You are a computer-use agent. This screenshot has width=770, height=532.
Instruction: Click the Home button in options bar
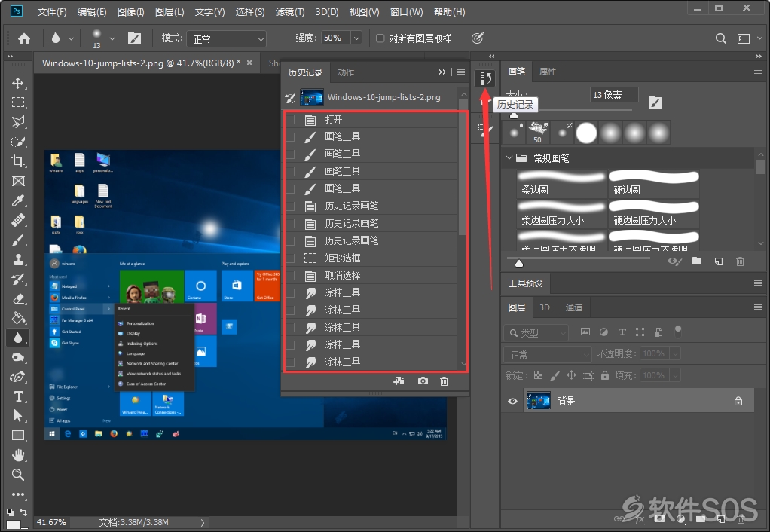click(x=23, y=38)
